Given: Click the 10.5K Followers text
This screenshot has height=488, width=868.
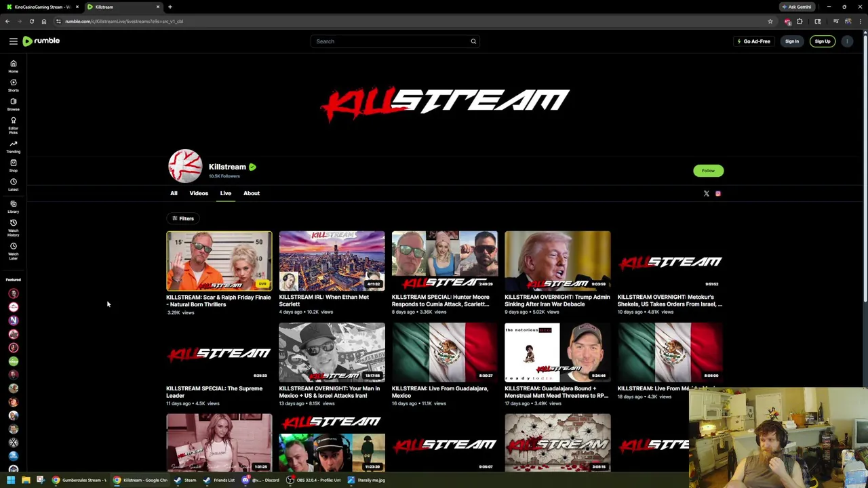Looking at the screenshot, I should (x=224, y=176).
